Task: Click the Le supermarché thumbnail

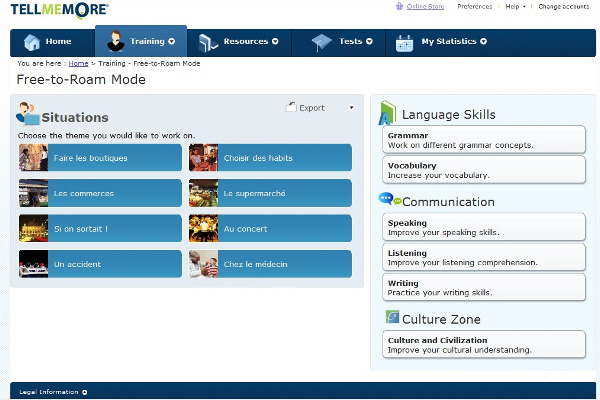Action: point(204,193)
